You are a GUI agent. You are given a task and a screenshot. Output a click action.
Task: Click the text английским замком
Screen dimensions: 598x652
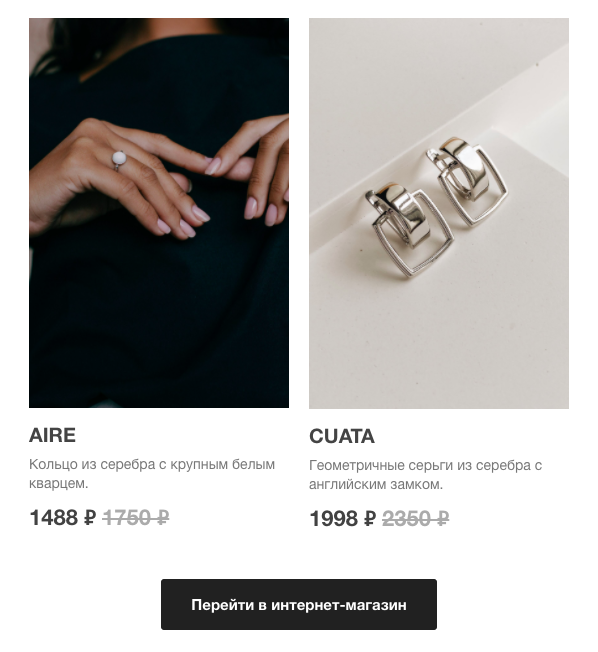point(376,484)
